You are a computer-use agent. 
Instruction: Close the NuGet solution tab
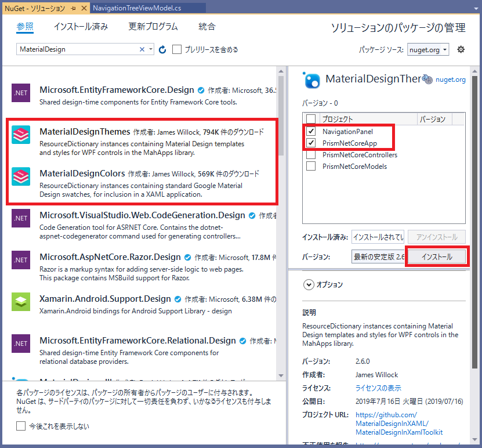[x=84, y=8]
